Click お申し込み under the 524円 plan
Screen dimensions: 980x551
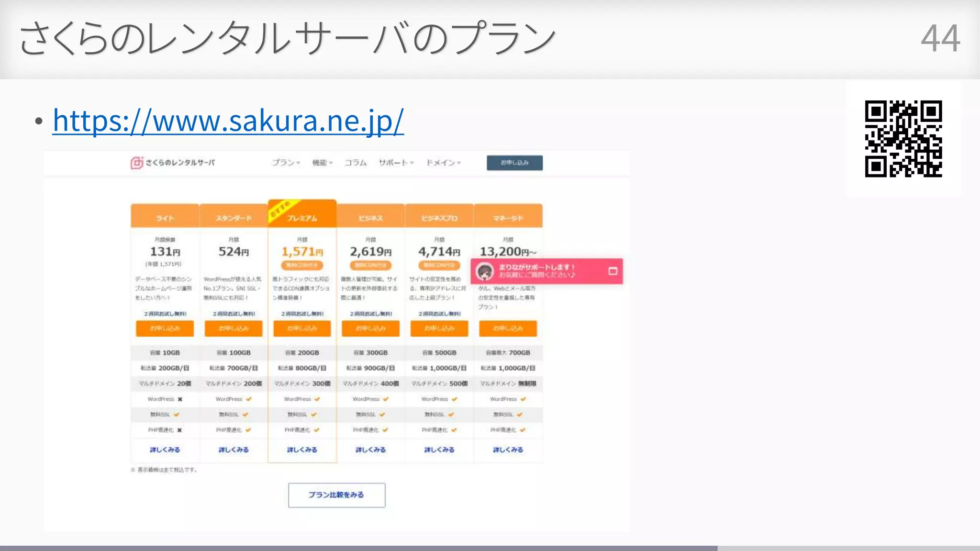point(234,329)
